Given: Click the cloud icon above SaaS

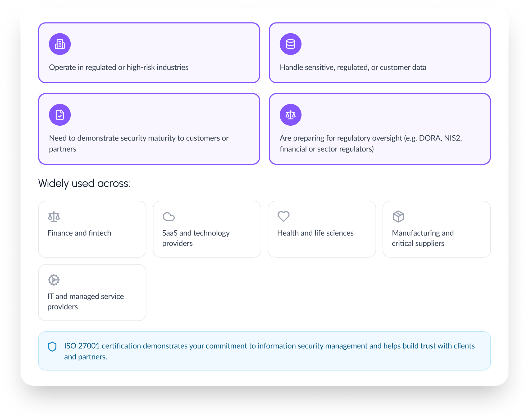Looking at the screenshot, I should (x=168, y=217).
